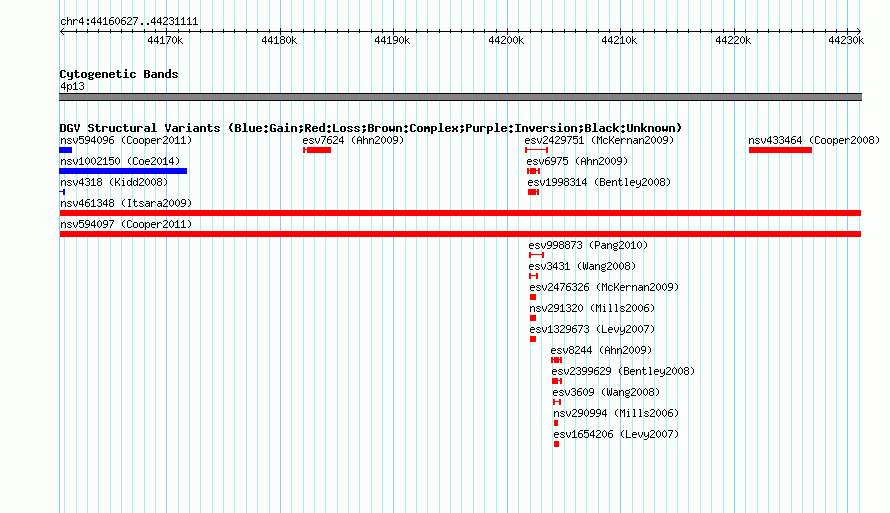Click the Cytogenetic Bands track title

click(119, 74)
